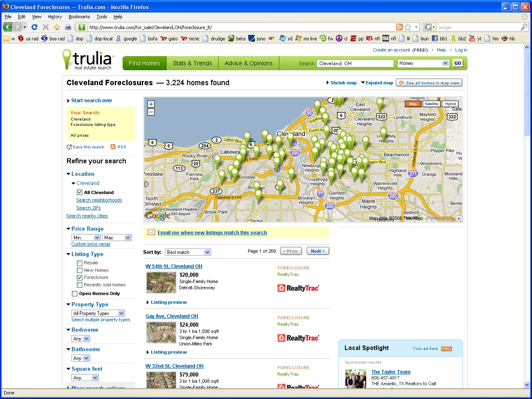Viewport: 532px width, 399px height.
Task: Switch the map to Hybrid view
Action: point(450,104)
